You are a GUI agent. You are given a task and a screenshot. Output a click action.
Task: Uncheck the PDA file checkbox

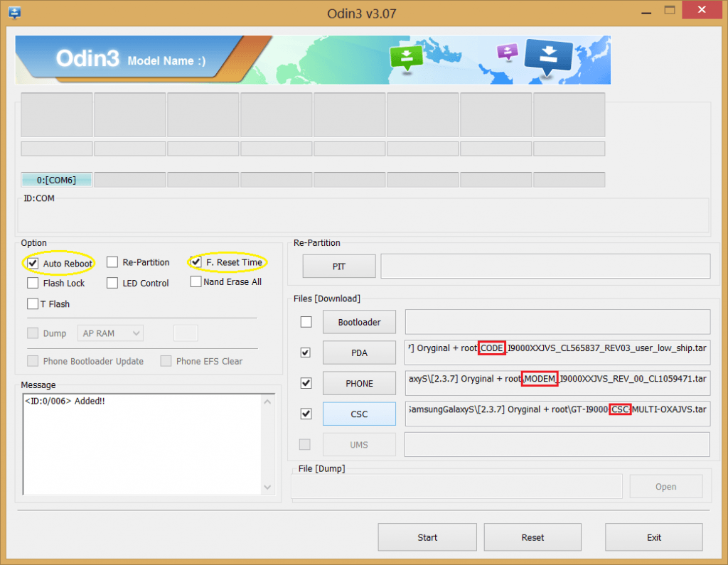tap(306, 353)
